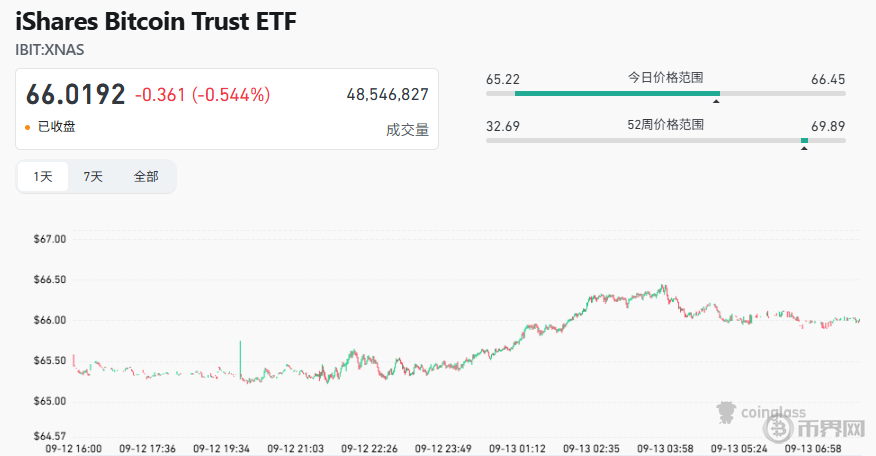Click the 48,546,827 volume figure

click(x=387, y=95)
